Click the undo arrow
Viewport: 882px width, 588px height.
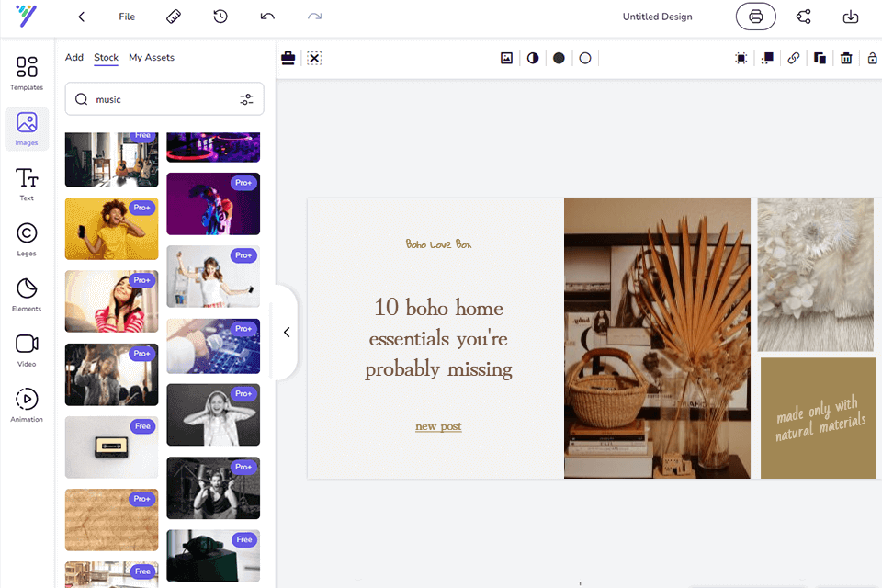267,17
